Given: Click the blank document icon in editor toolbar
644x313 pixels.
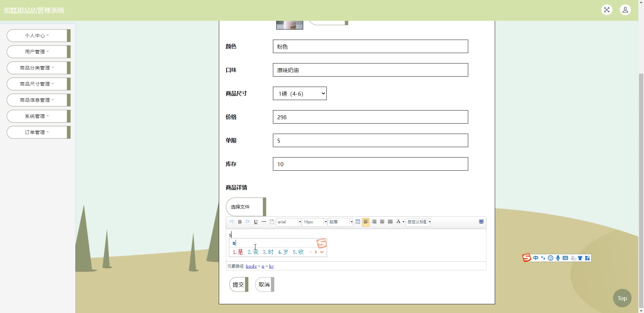Looking at the screenshot, I should 272,222.
